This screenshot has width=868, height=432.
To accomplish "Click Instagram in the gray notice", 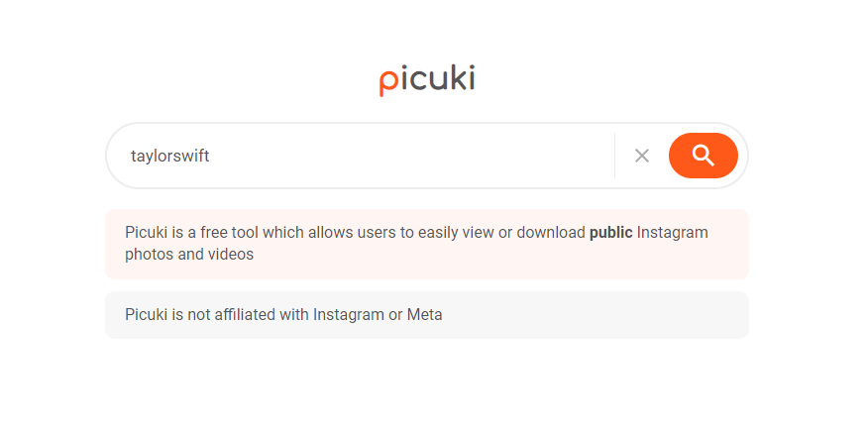I will [348, 315].
